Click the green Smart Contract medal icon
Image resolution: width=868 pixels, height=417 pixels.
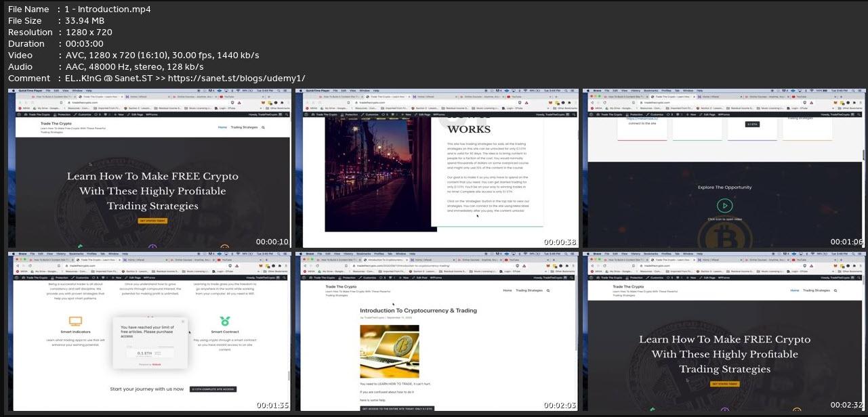coord(224,321)
